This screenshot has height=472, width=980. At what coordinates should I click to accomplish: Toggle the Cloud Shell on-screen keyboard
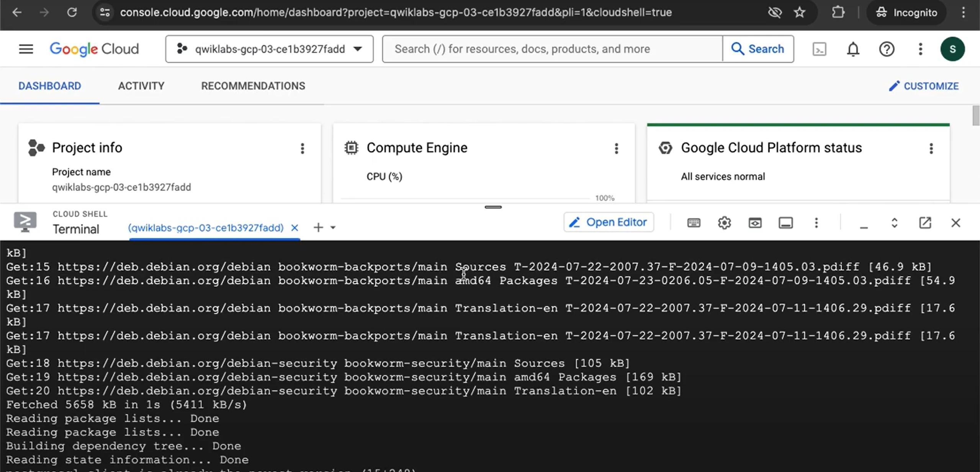click(694, 223)
